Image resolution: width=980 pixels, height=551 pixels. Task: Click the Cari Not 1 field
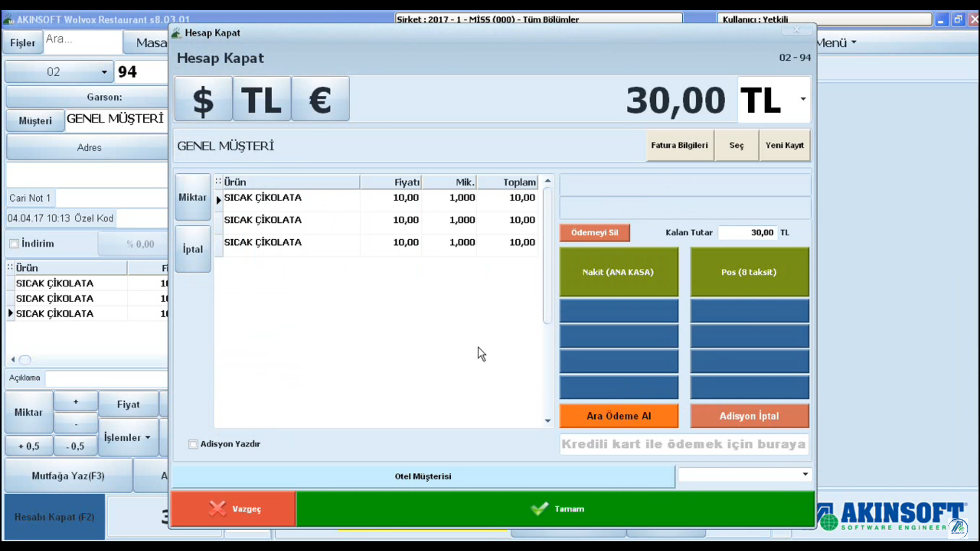[112, 198]
